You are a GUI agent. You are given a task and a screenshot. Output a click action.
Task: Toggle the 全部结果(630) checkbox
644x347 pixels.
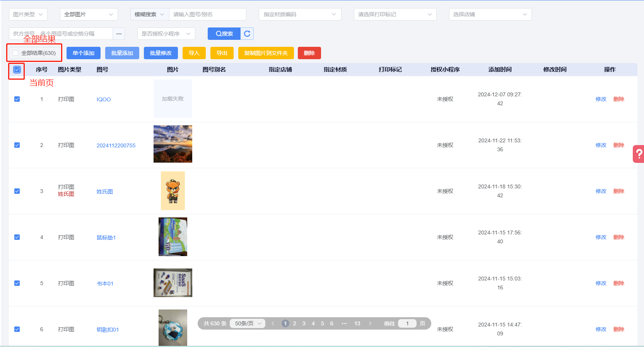click(16, 53)
